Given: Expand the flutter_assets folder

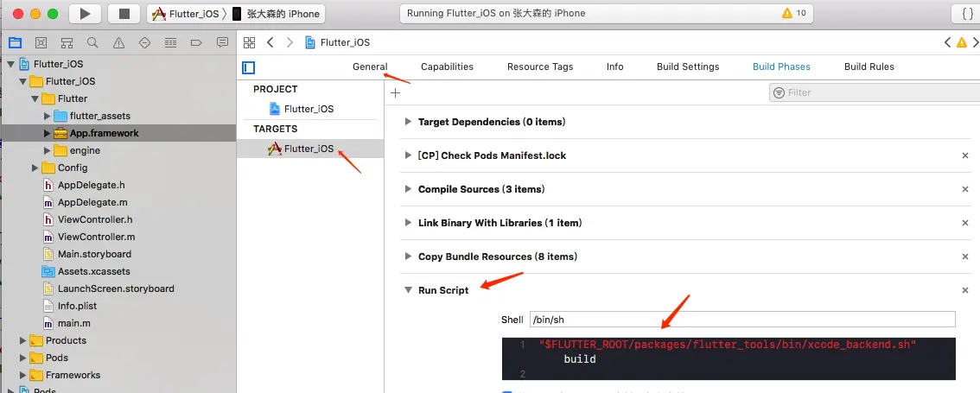Looking at the screenshot, I should tap(48, 117).
